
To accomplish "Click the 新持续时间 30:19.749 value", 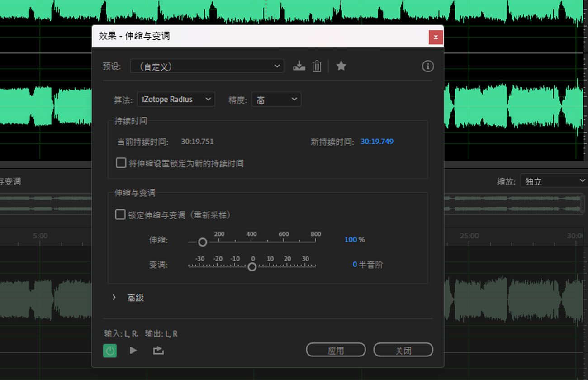I will click(377, 142).
